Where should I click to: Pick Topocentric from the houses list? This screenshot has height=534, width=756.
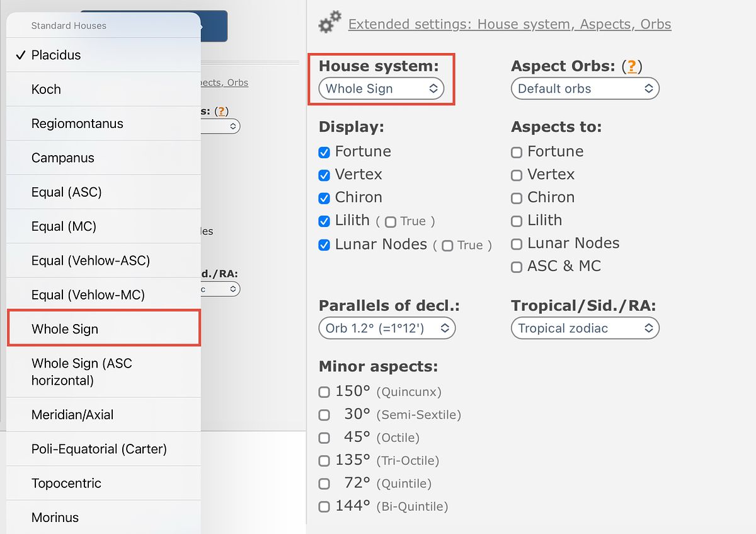(x=104, y=484)
